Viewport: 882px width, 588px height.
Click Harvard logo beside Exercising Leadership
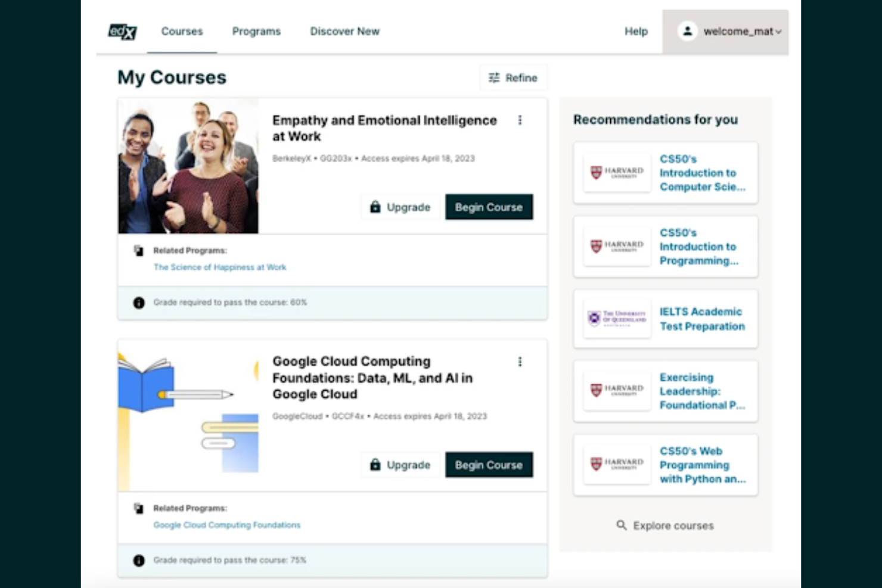(x=617, y=390)
